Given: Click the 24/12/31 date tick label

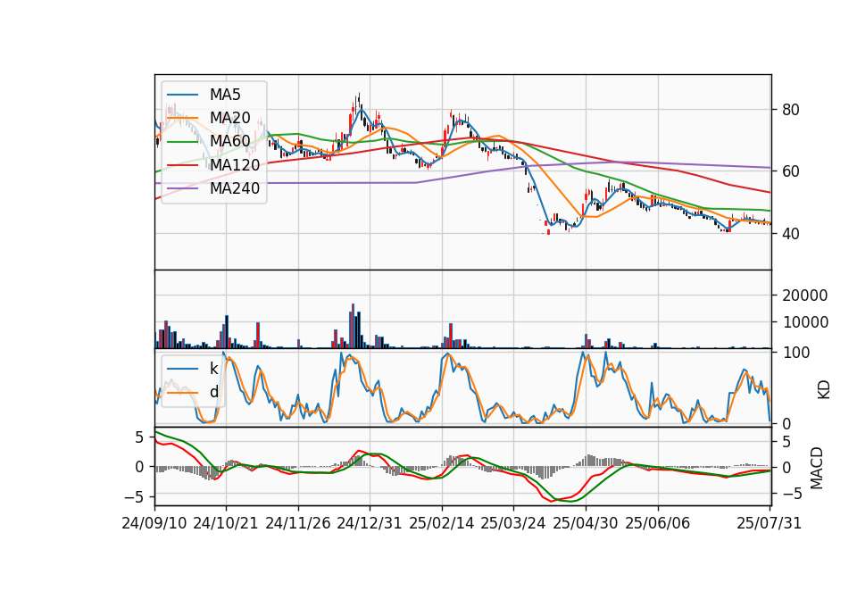Looking at the screenshot, I should 370,523.
